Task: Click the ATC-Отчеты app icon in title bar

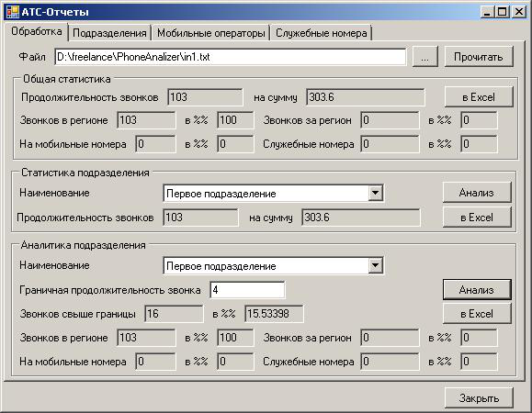Action: pyautogui.click(x=13, y=12)
